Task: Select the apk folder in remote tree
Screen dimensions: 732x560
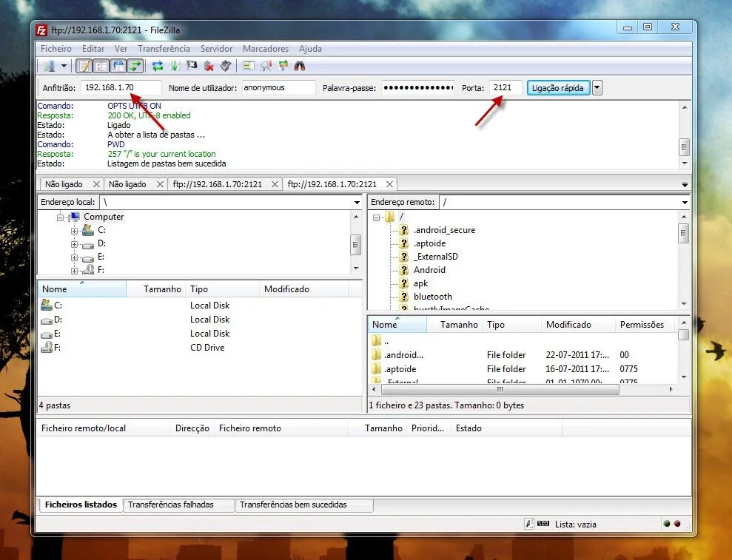Action: (x=420, y=283)
